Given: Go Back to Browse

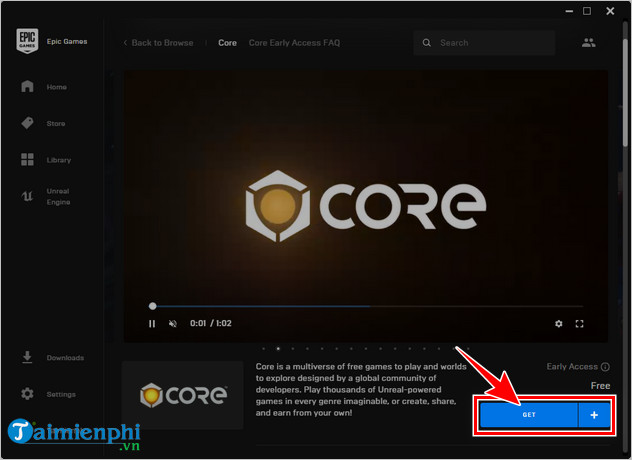Looking at the screenshot, I should coord(158,43).
